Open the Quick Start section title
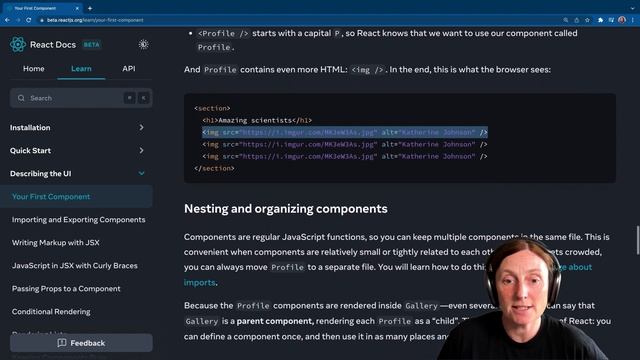This screenshot has width=640, height=360. click(30, 150)
